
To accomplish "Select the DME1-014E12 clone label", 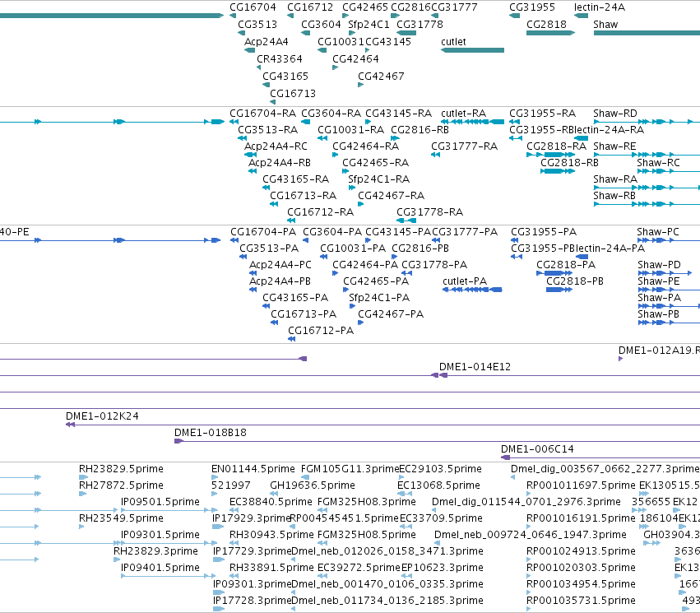I will point(475,367).
